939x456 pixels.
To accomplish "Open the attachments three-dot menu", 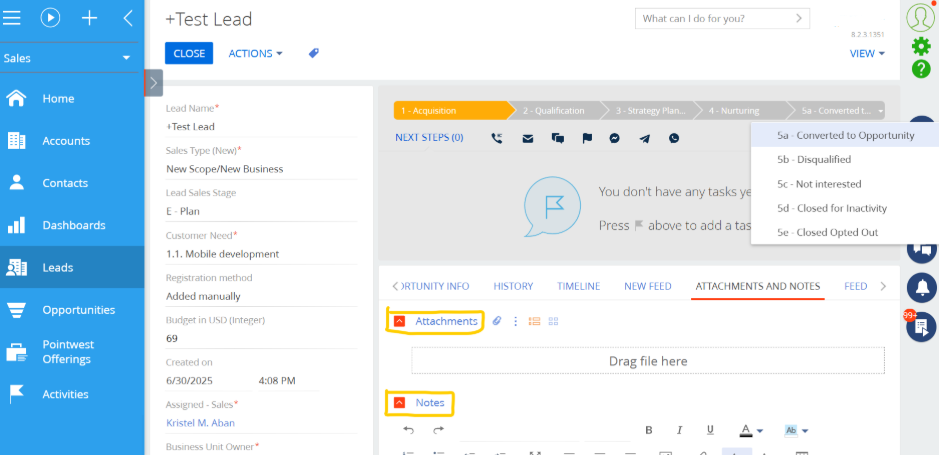I will pos(516,321).
